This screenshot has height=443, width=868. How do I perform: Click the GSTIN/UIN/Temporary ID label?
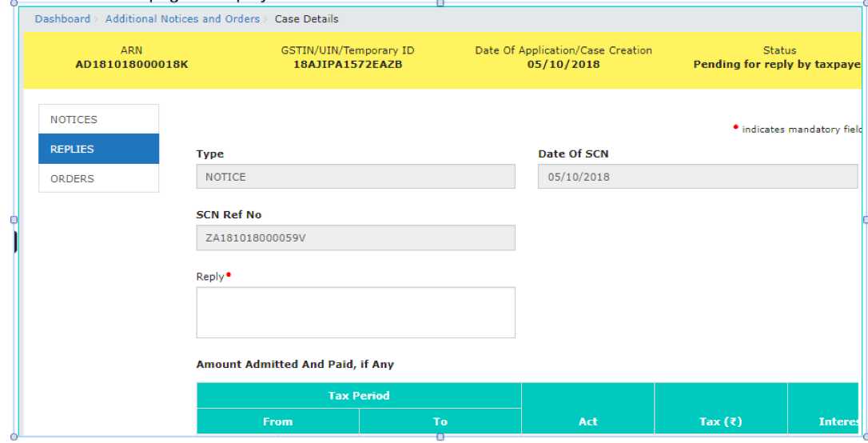pos(348,50)
